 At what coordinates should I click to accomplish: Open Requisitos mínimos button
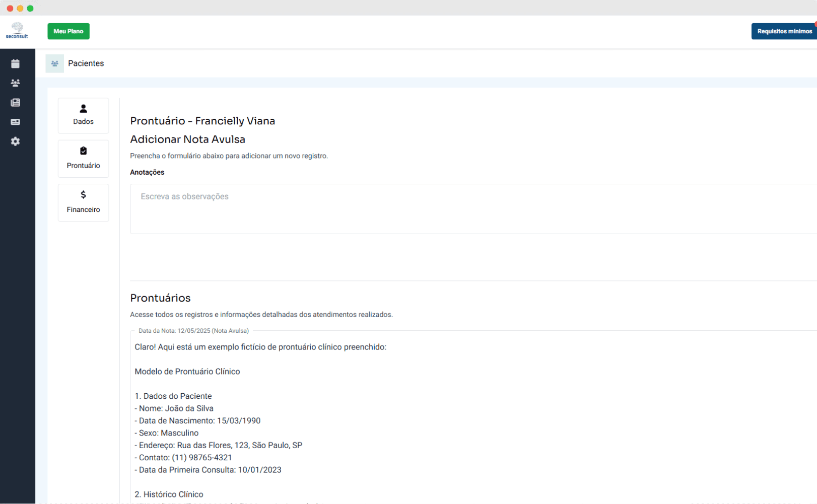783,31
